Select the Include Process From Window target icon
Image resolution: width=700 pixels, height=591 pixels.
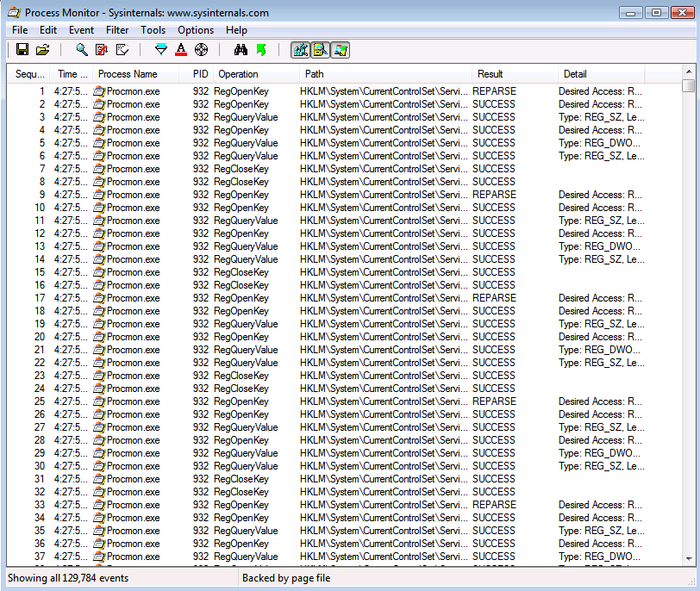[202, 49]
